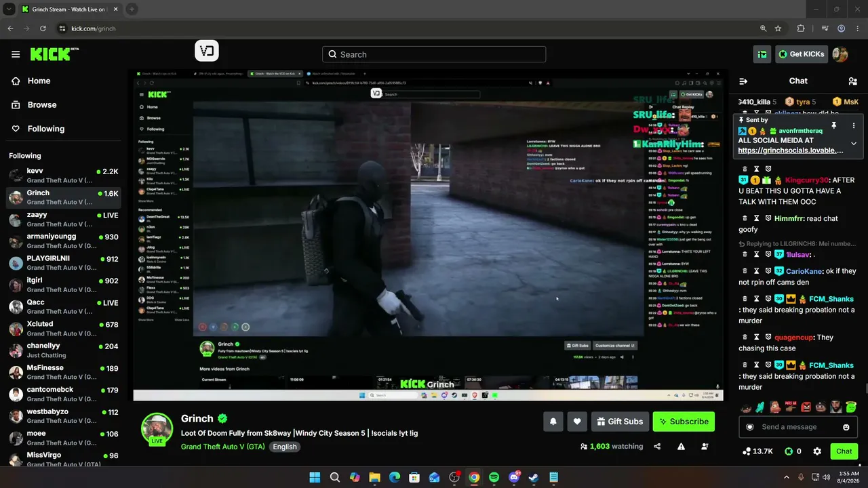
Task: Open zaayy channel in Following list
Action: pyautogui.click(x=64, y=219)
